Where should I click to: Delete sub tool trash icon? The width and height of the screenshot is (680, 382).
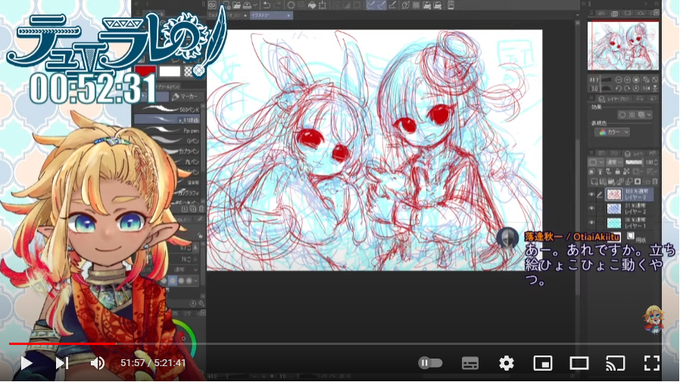point(201,209)
